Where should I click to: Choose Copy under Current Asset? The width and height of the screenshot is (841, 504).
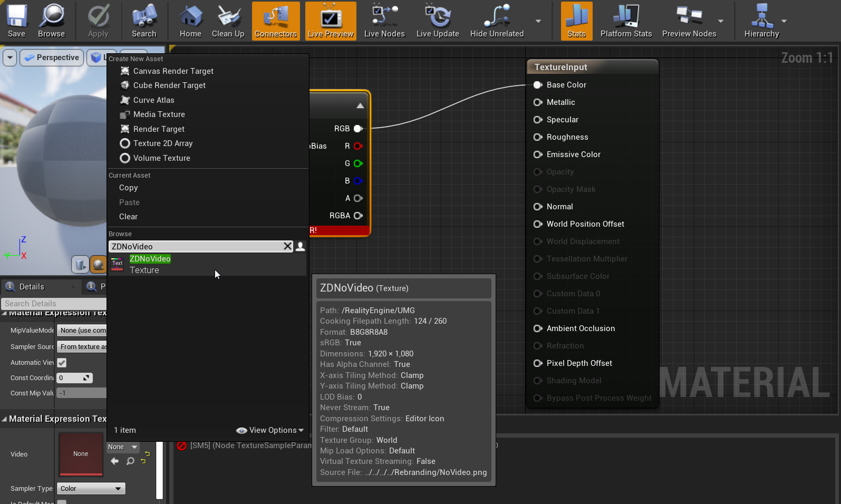[128, 188]
